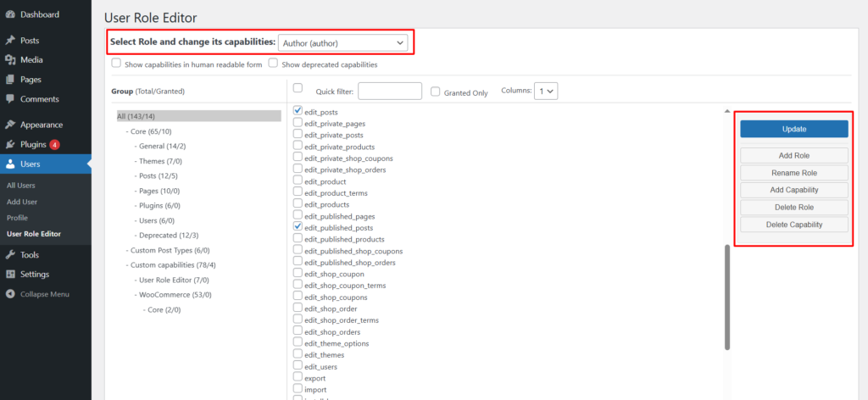Uncheck the edit_published_posts capability
868x400 pixels.
pyautogui.click(x=298, y=226)
